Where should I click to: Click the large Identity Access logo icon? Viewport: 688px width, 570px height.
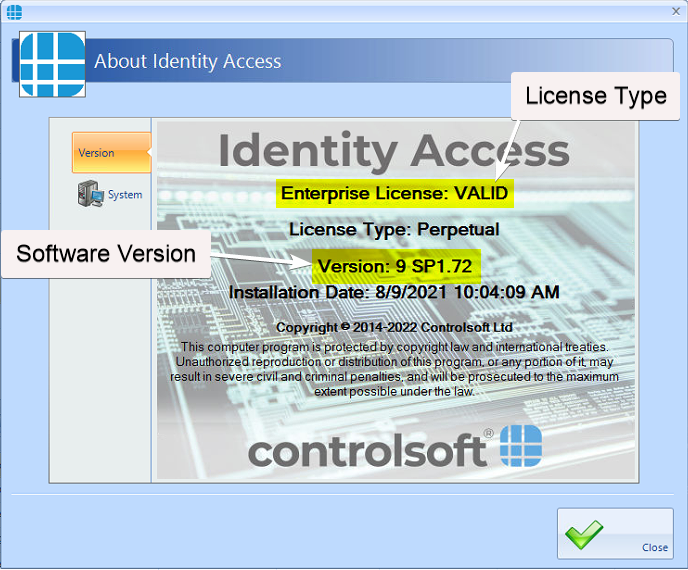[x=53, y=64]
